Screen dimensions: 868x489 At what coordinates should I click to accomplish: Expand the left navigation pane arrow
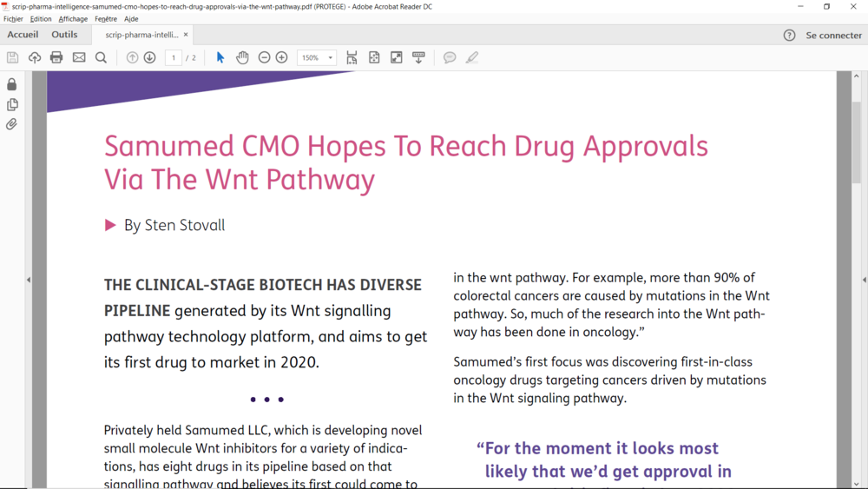(29, 280)
